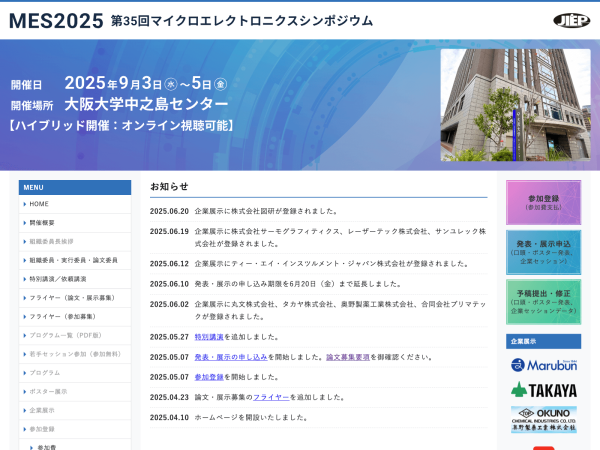Click the MES2025 site title
The image size is (600, 450).
click(56, 21)
